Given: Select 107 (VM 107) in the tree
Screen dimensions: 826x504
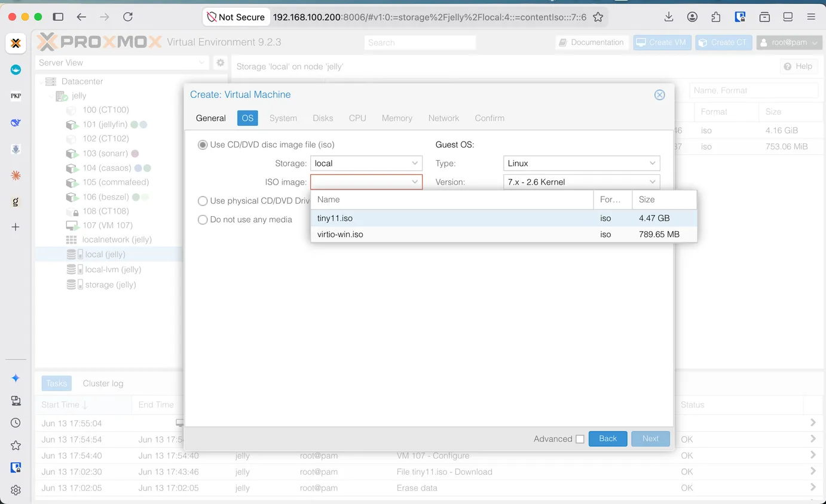Looking at the screenshot, I should [108, 225].
